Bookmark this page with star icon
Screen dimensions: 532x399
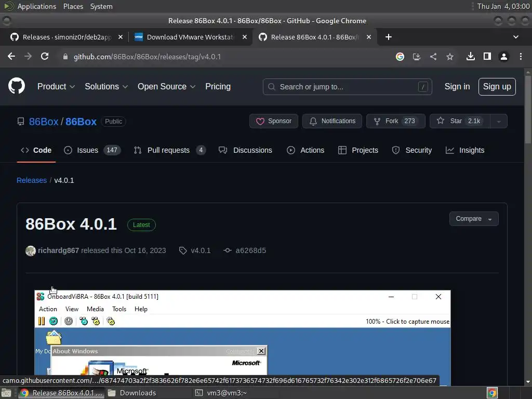click(450, 57)
